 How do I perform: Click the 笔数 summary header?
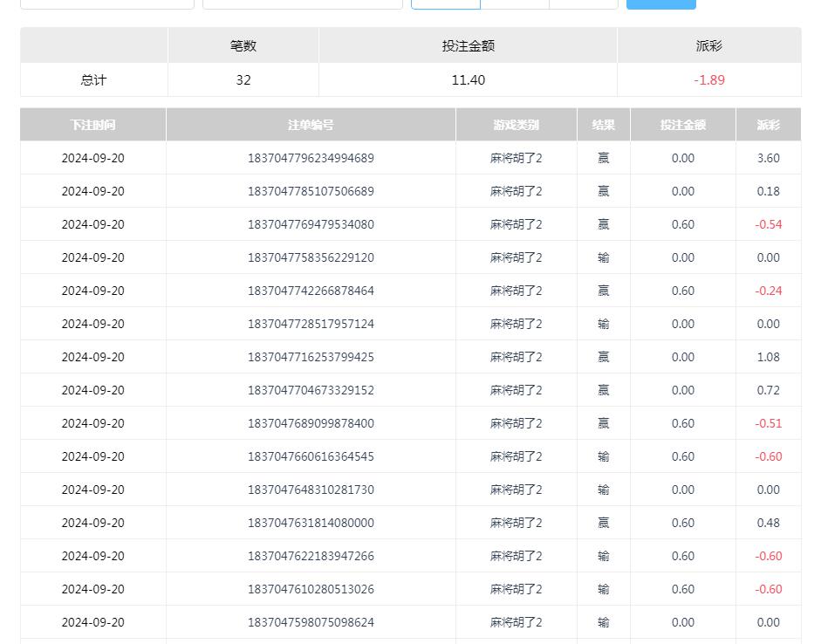click(243, 45)
